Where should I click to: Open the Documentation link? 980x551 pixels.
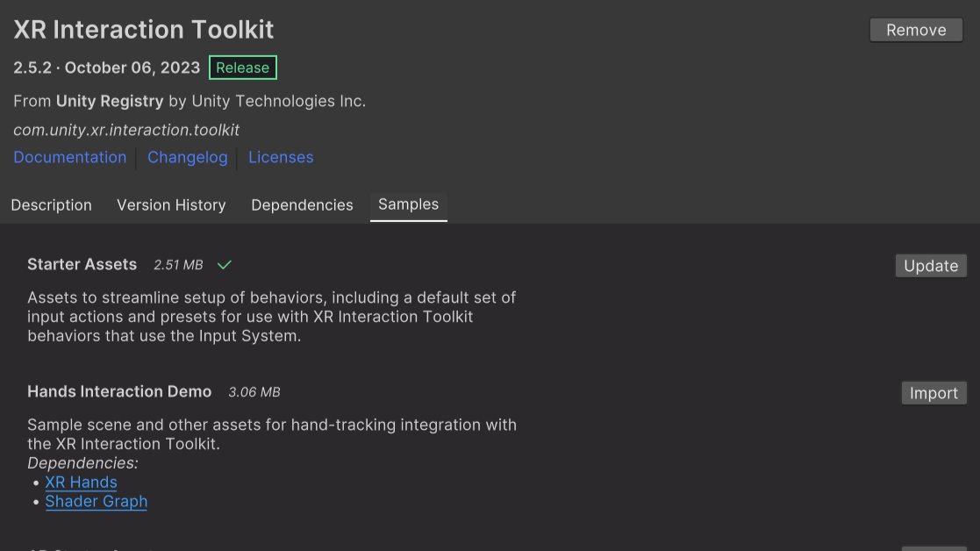pyautogui.click(x=69, y=157)
